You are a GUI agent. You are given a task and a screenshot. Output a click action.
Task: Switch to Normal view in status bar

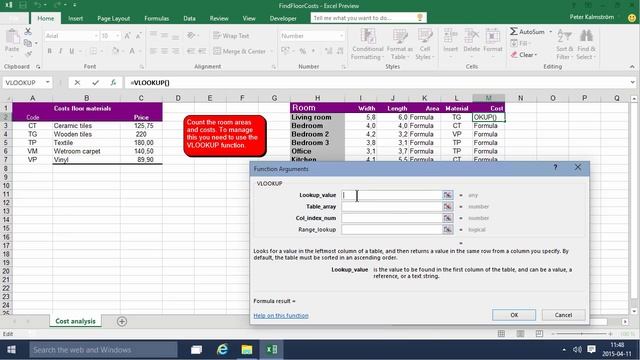click(501, 333)
